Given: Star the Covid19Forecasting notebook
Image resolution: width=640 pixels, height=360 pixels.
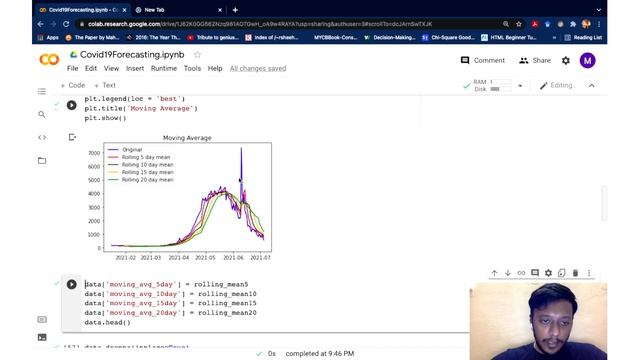Looking at the screenshot, I should [198, 54].
